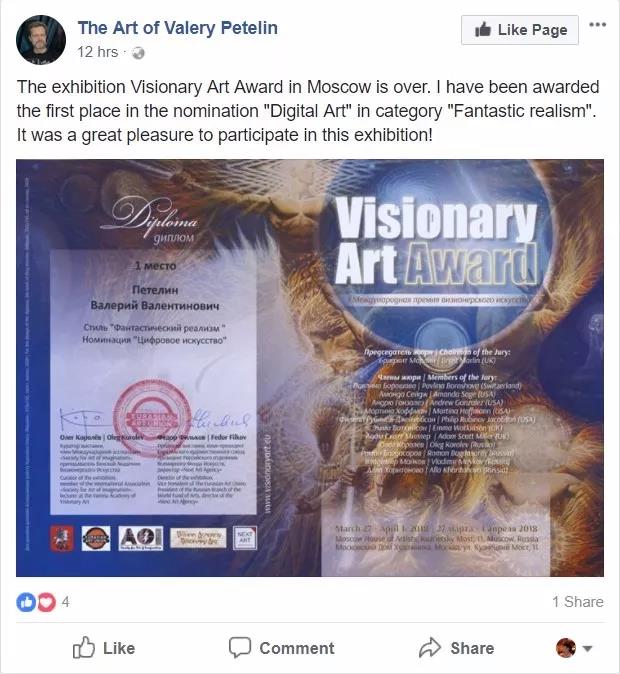
Task: Click the post text about the Moscow exhibition
Action: (x=308, y=111)
